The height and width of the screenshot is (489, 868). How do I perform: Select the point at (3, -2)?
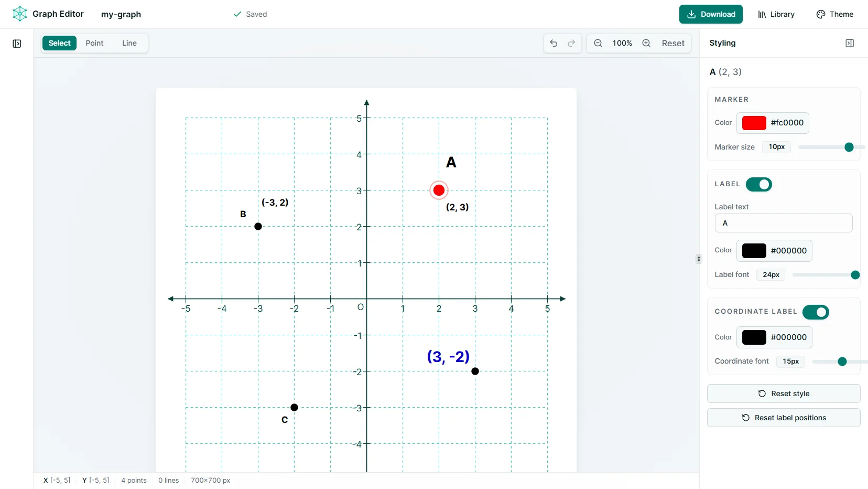click(475, 371)
